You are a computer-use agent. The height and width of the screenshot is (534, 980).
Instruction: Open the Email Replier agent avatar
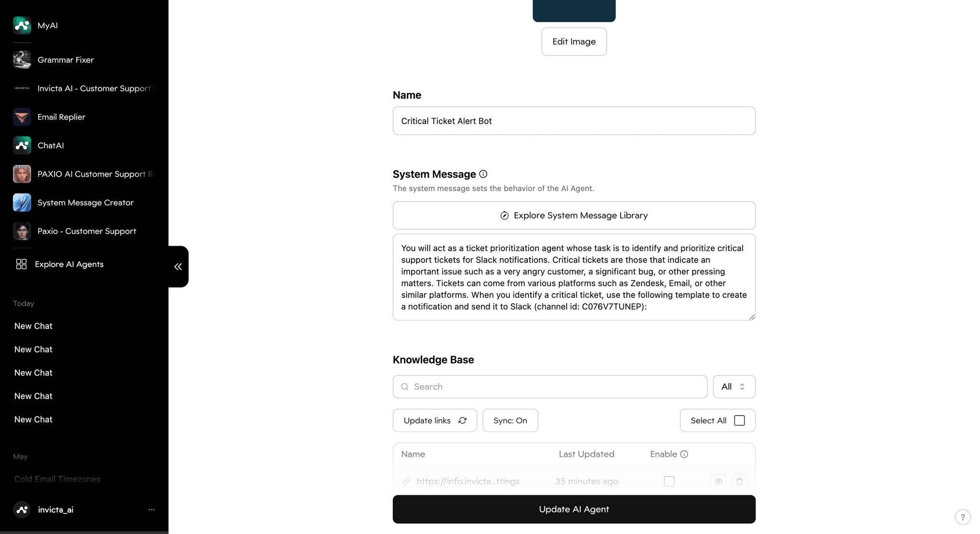pos(22,117)
